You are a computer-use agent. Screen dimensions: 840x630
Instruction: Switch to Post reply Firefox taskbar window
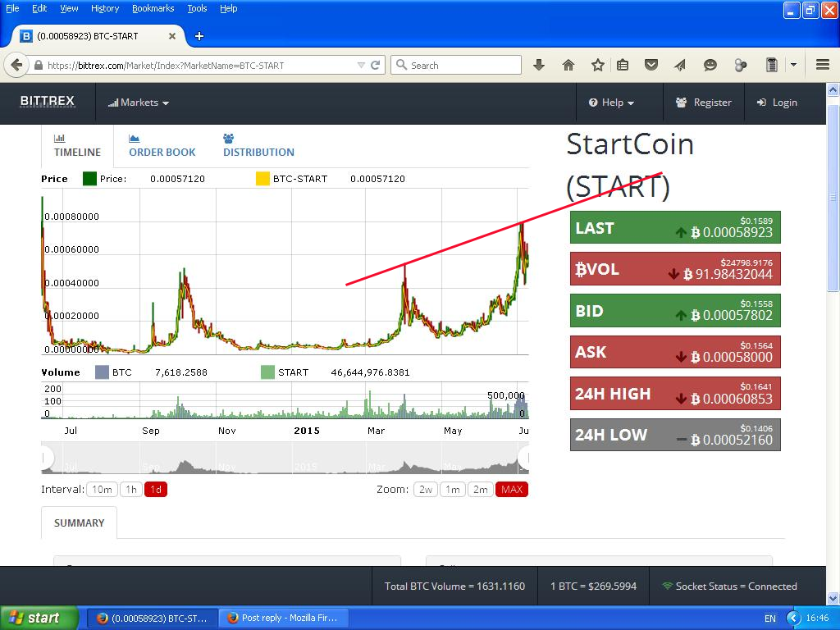click(284, 619)
